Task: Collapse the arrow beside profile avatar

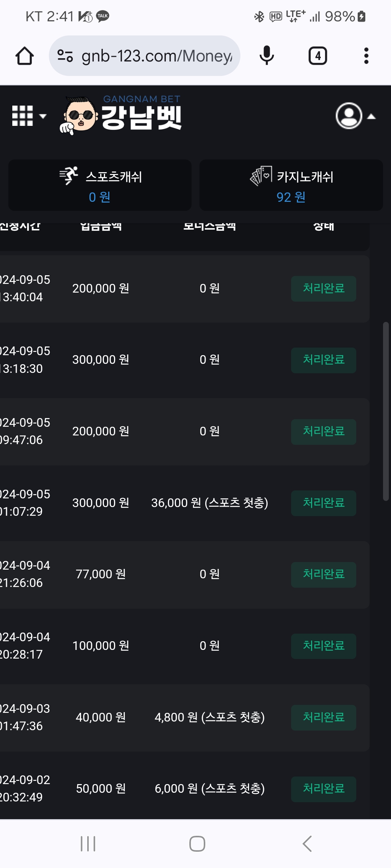Action: point(371,116)
